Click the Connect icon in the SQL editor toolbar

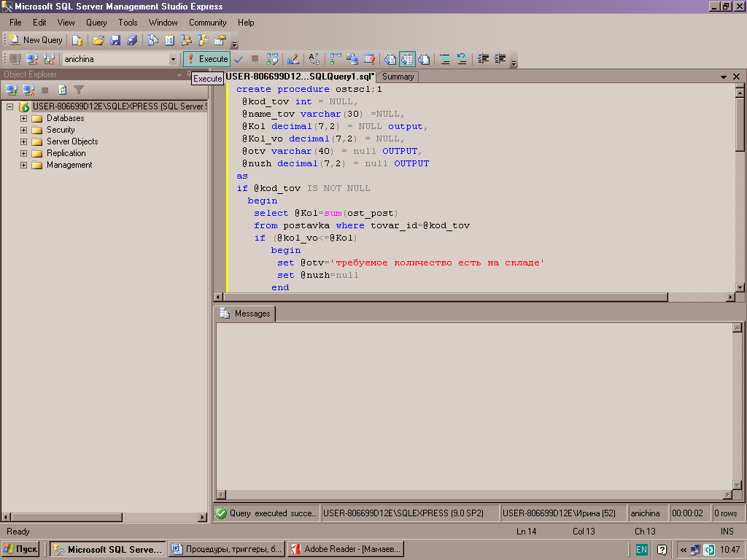(15, 59)
